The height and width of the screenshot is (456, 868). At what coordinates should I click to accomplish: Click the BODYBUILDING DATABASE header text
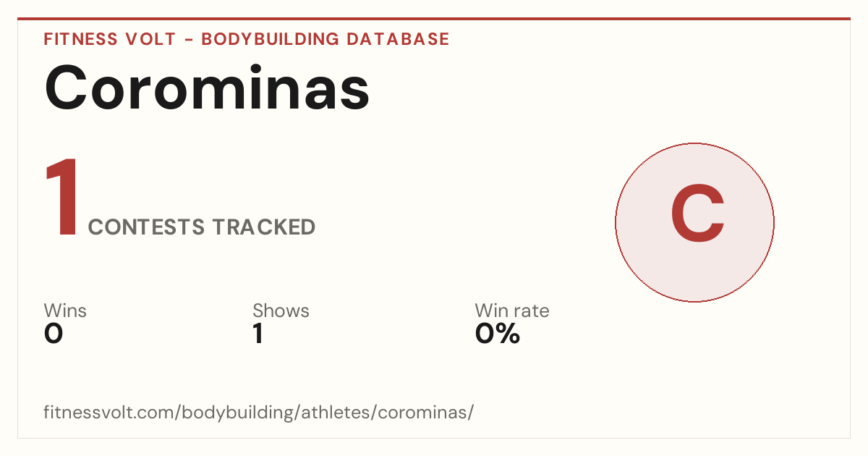click(x=325, y=39)
